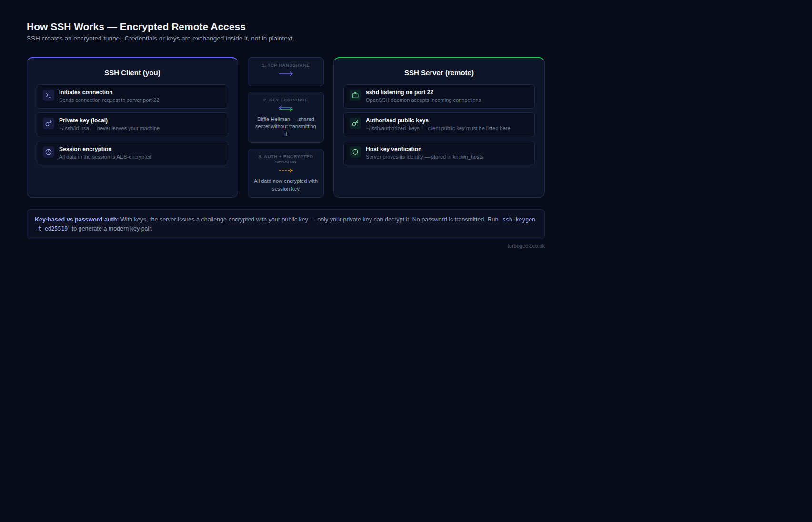812x522 pixels.
Task: Click the orange dashed encrypted session arrow
Action: pos(286,171)
